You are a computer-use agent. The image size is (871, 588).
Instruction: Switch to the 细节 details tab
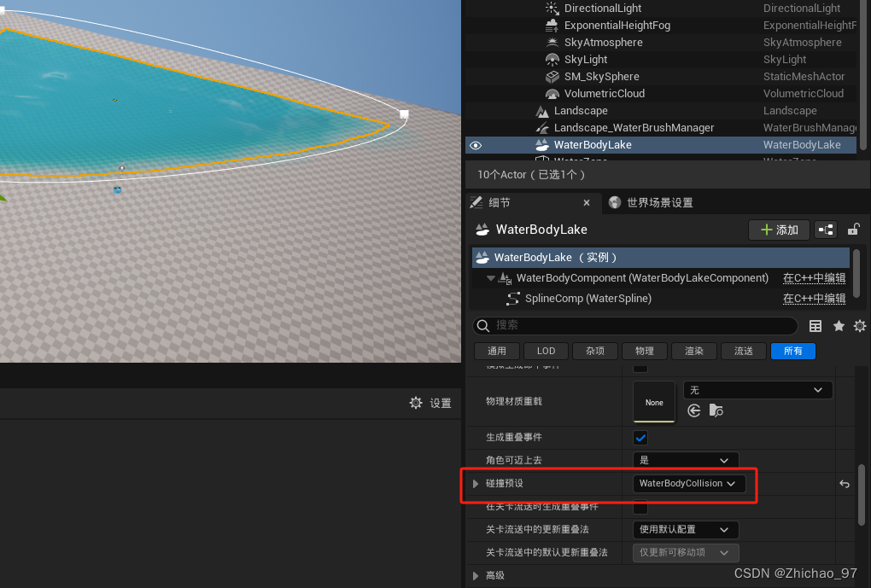point(499,202)
